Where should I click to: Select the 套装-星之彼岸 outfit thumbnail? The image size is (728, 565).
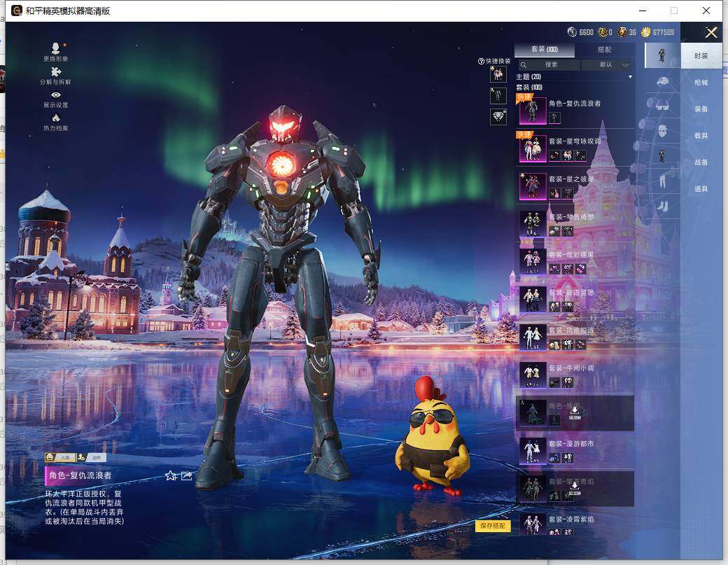click(x=533, y=186)
